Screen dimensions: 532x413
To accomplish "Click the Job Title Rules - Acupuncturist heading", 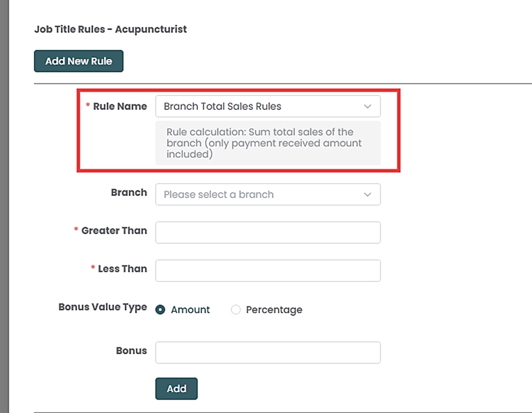I will [110, 29].
